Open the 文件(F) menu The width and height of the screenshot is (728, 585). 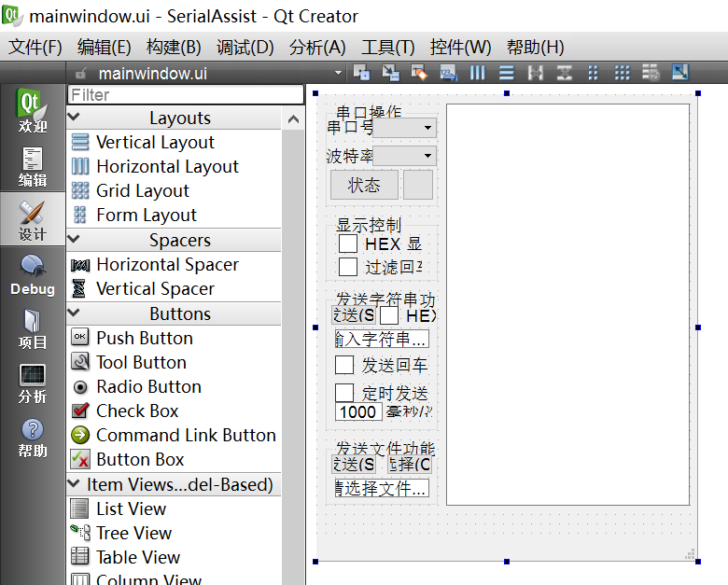(35, 47)
